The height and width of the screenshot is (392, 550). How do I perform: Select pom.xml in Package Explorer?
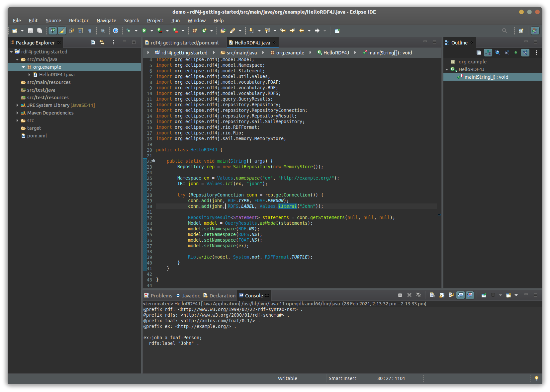[37, 136]
